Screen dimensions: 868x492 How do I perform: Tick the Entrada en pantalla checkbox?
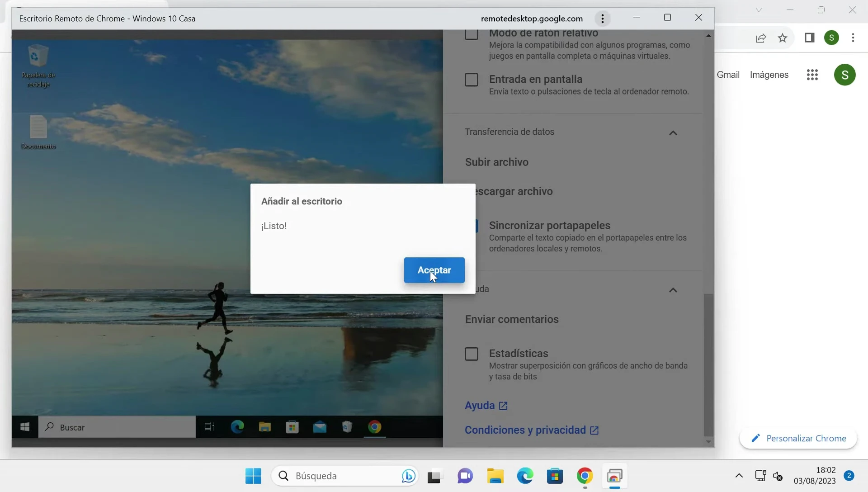[x=472, y=80]
